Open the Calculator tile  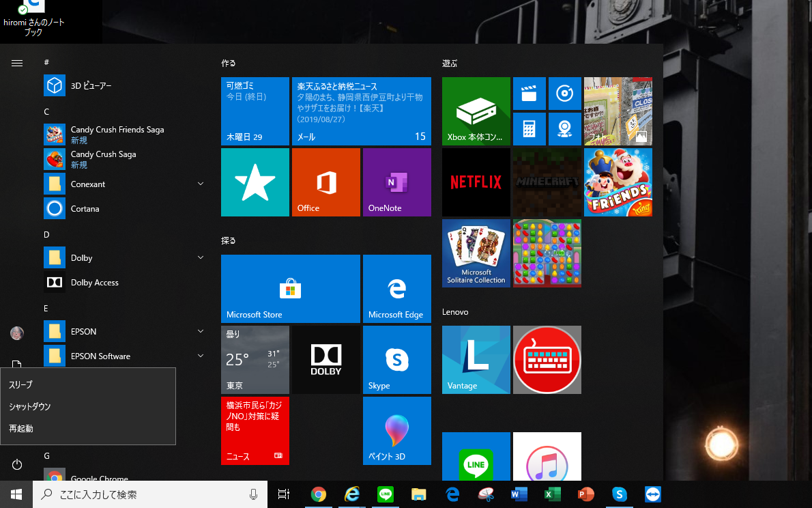(x=530, y=129)
